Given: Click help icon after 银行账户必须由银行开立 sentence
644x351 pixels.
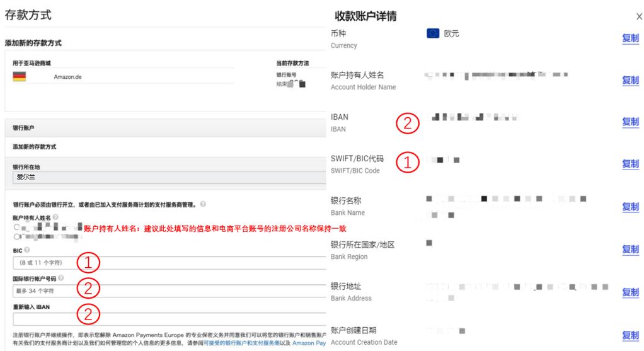Looking at the screenshot, I should point(204,204).
